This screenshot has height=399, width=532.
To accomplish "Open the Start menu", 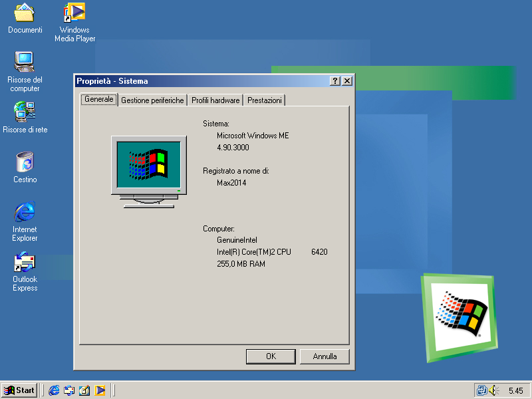I will 19,390.
